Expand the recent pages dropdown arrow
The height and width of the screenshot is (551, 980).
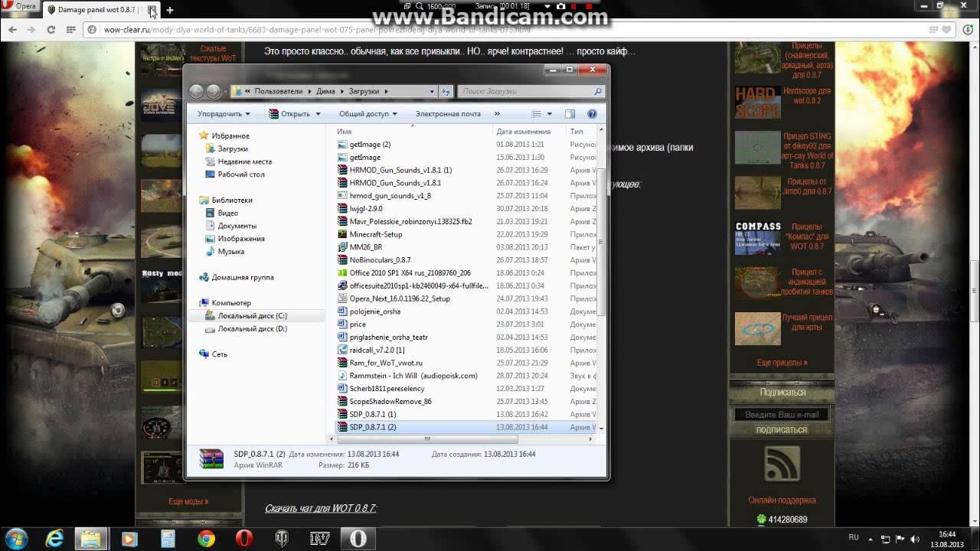coord(226,92)
